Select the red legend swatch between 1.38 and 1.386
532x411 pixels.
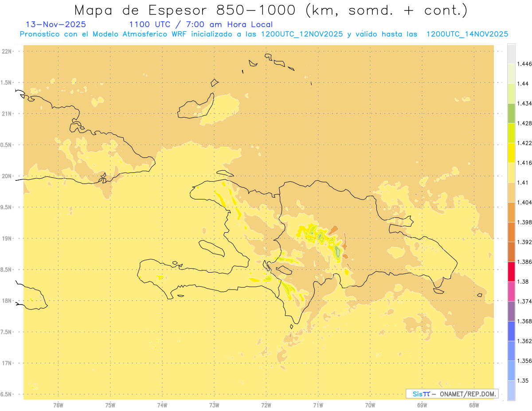point(511,271)
